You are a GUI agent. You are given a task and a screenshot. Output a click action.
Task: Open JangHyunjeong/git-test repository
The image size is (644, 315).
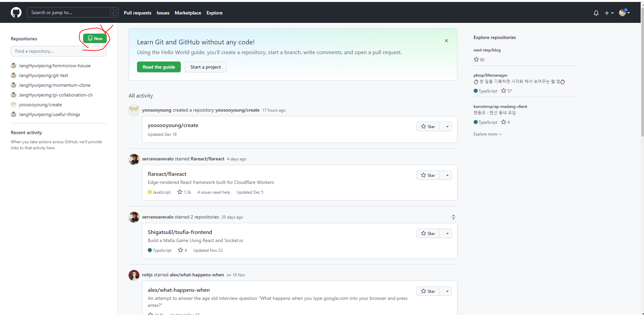(43, 75)
